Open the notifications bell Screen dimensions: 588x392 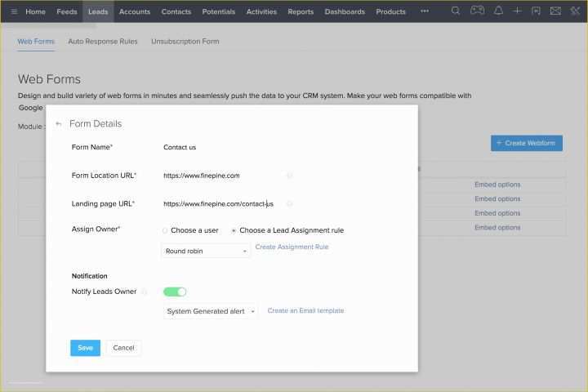click(498, 11)
